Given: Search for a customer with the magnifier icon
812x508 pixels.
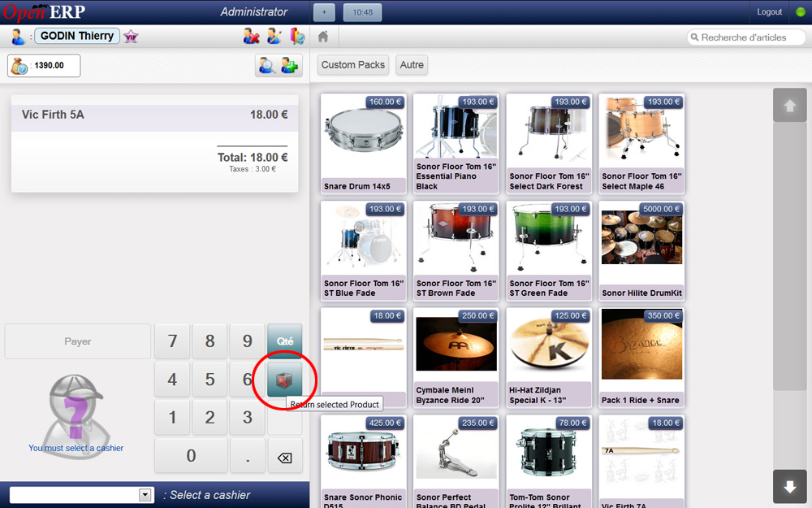Looking at the screenshot, I should 266,65.
